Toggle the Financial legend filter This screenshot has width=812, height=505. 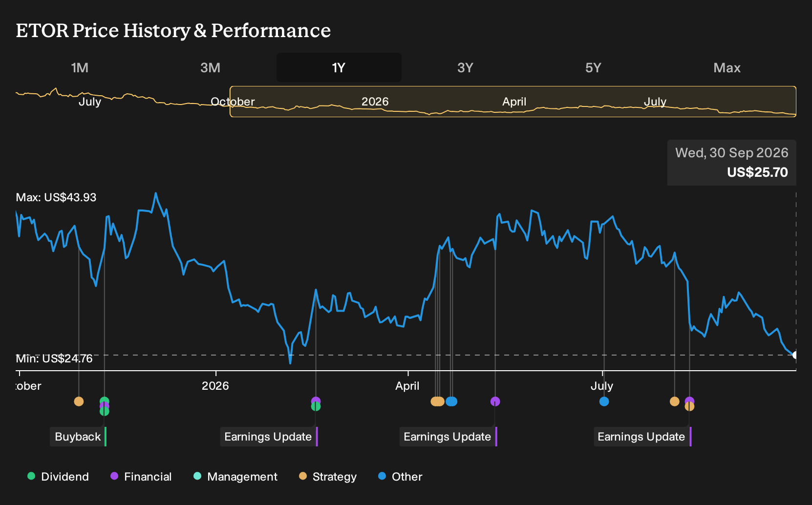pos(141,477)
